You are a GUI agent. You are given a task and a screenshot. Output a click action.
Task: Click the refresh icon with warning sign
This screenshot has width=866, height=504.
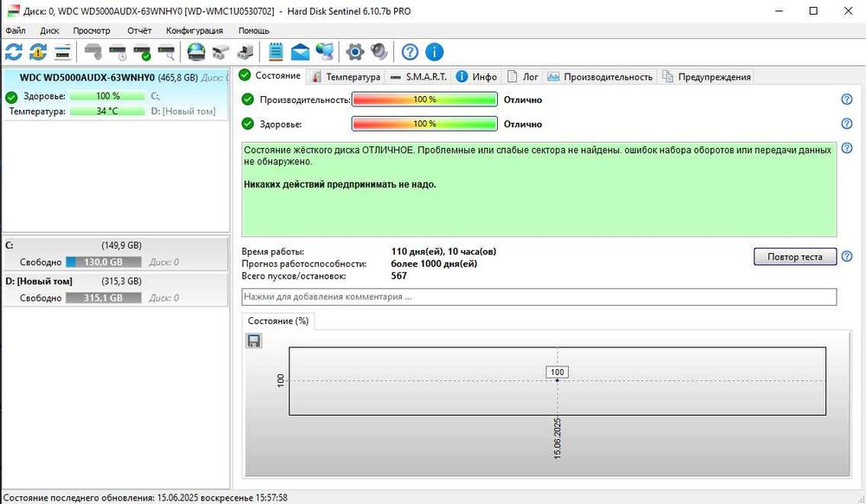click(x=37, y=52)
